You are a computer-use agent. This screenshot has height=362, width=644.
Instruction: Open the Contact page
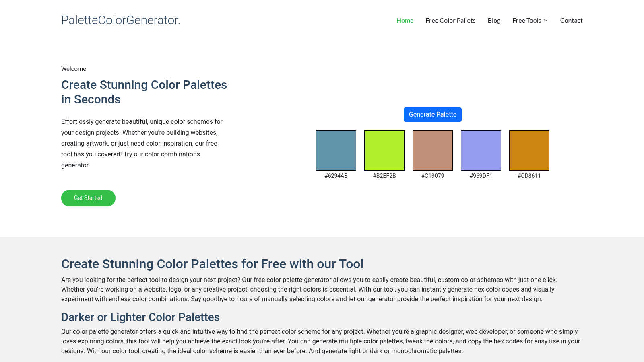pos(571,20)
